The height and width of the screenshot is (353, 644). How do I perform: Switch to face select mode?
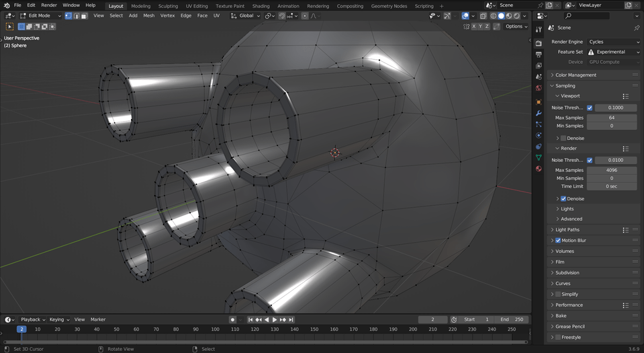pos(84,15)
